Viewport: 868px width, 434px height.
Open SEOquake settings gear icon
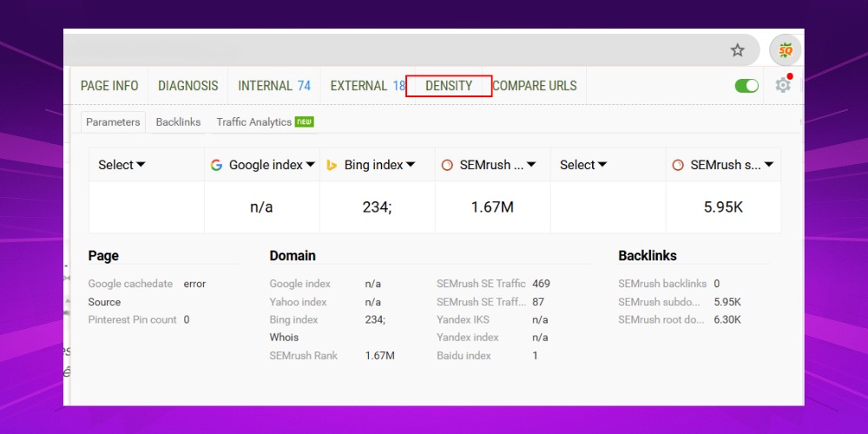(x=783, y=85)
